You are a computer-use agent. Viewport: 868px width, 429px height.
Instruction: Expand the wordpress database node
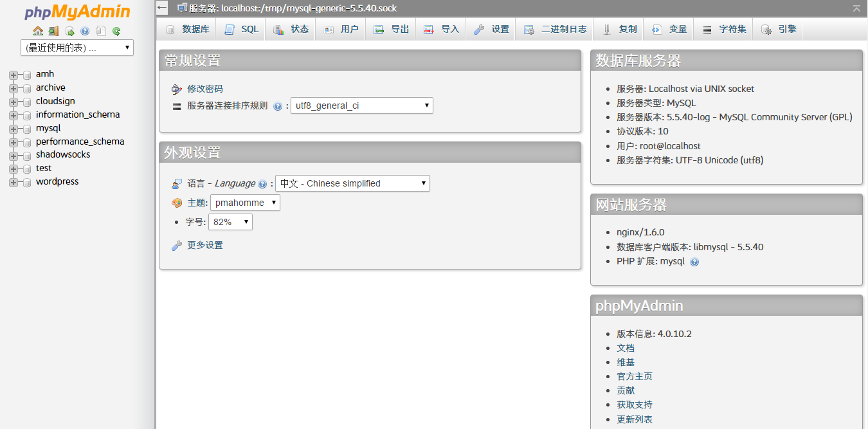tap(13, 183)
